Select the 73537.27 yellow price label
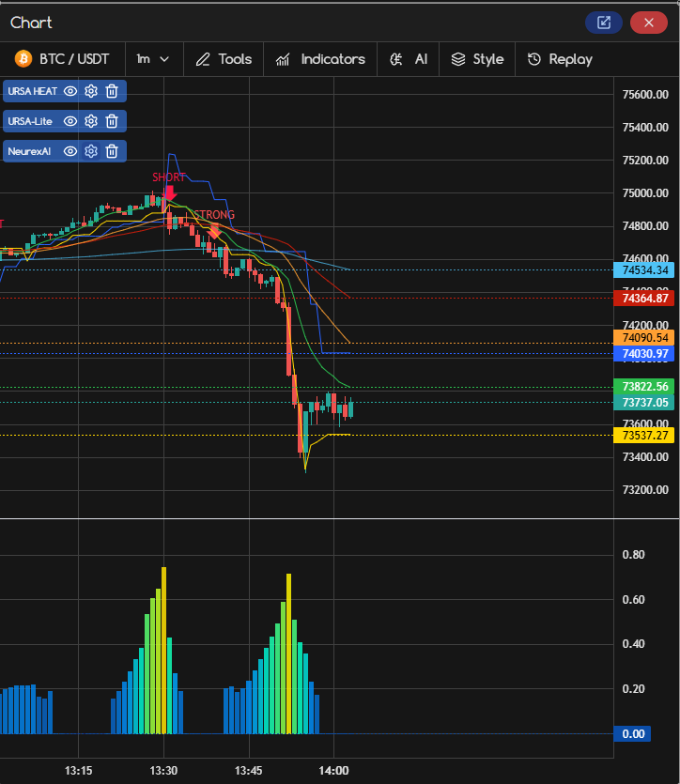The width and height of the screenshot is (680, 784). tap(644, 435)
